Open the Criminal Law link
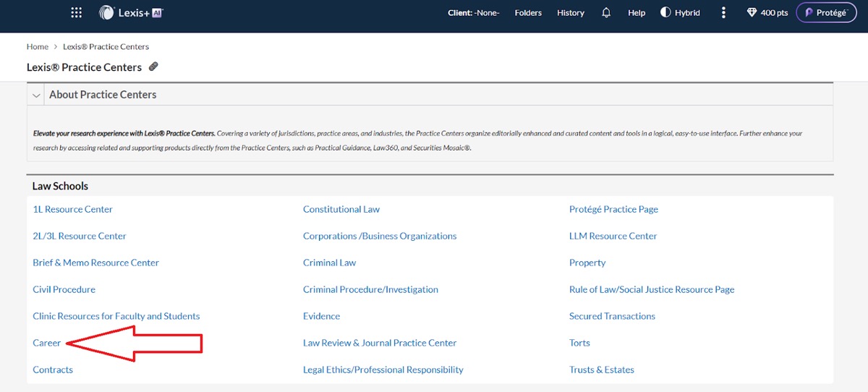868x392 pixels. (x=330, y=263)
